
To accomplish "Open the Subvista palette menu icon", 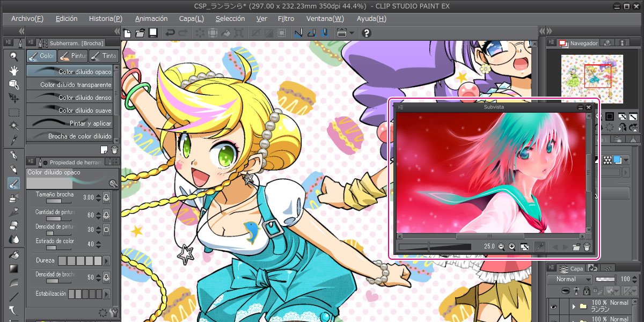I will [400, 107].
